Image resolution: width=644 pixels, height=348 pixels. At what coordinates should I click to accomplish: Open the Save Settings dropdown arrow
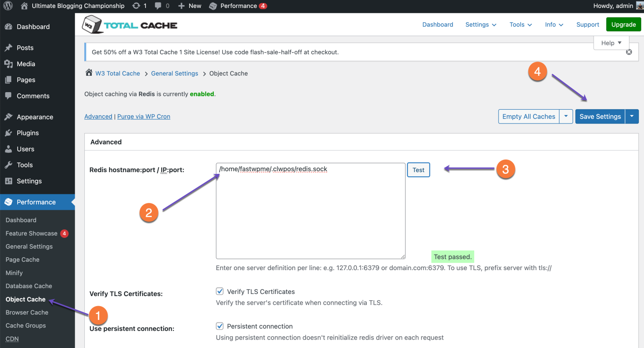pyautogui.click(x=632, y=116)
